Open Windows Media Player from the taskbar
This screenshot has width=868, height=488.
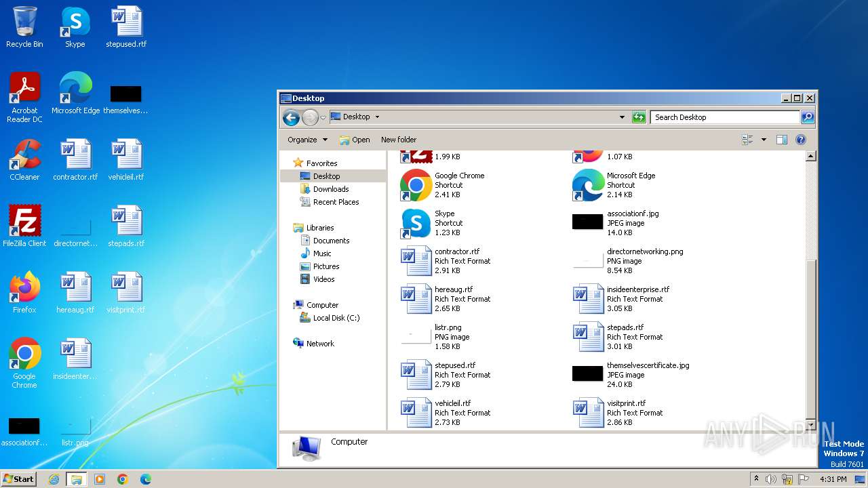100,479
